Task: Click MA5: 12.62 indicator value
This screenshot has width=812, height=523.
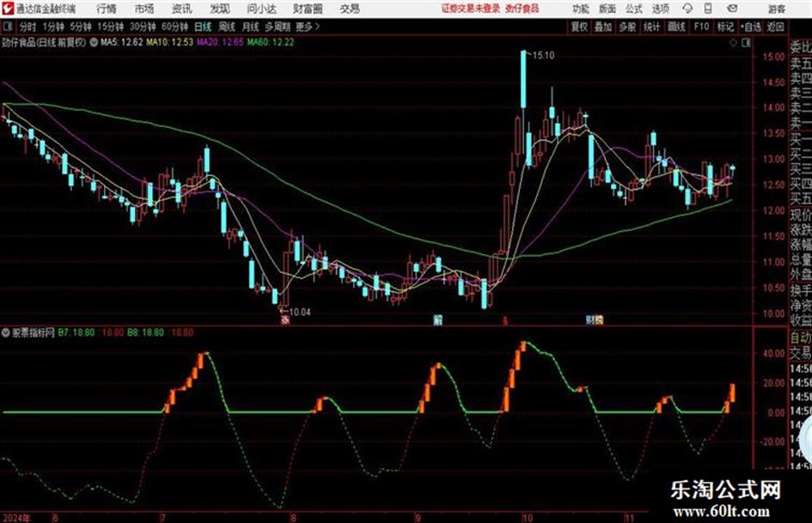Action: click(x=121, y=42)
